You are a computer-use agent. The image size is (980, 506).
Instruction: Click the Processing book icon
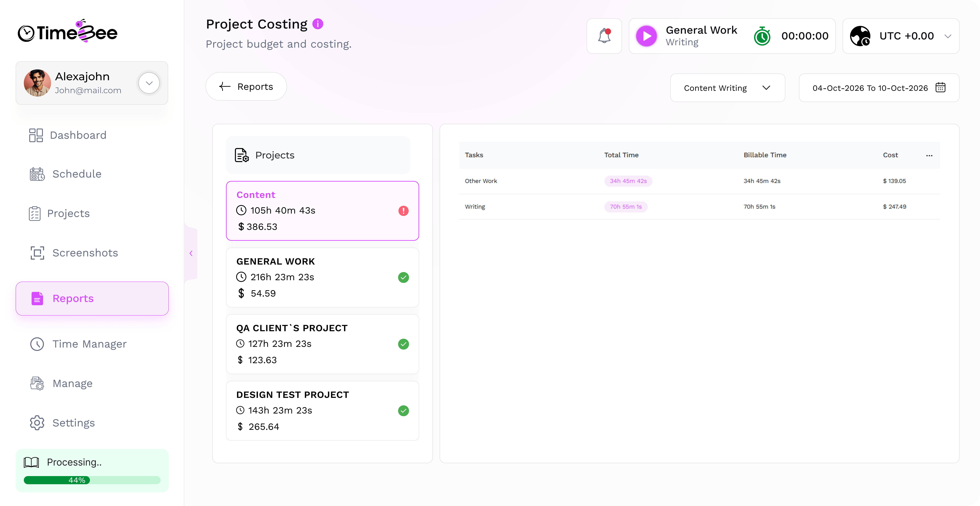pos(31,462)
